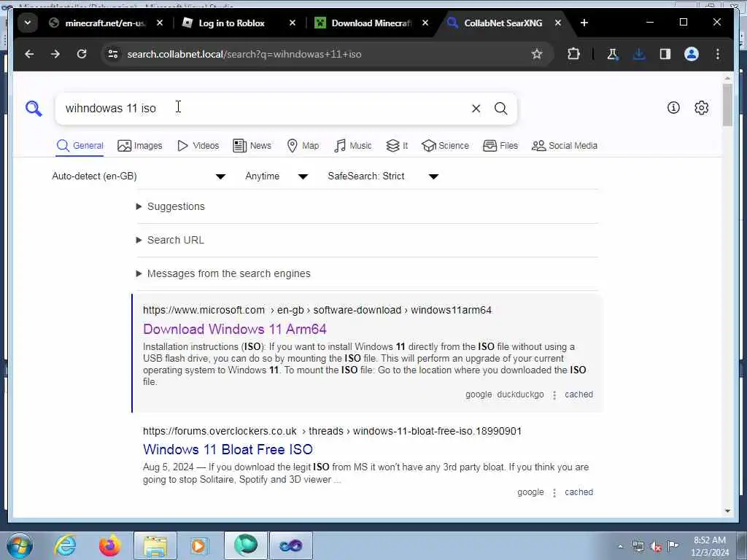This screenshot has width=747, height=560.
Task: Switch to the Videos category
Action: click(198, 146)
